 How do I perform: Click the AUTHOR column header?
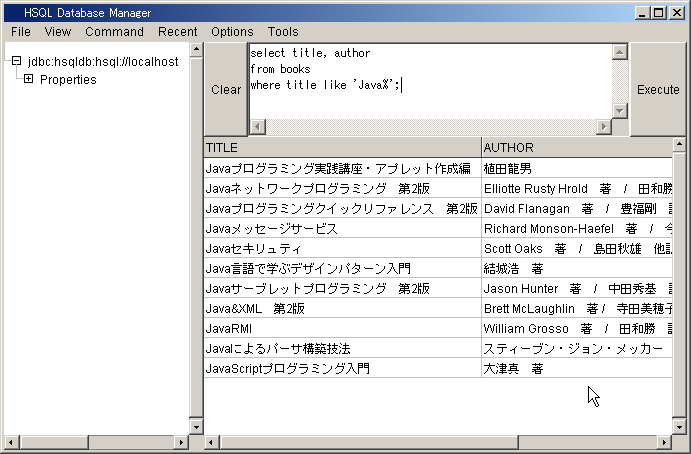tap(575, 148)
